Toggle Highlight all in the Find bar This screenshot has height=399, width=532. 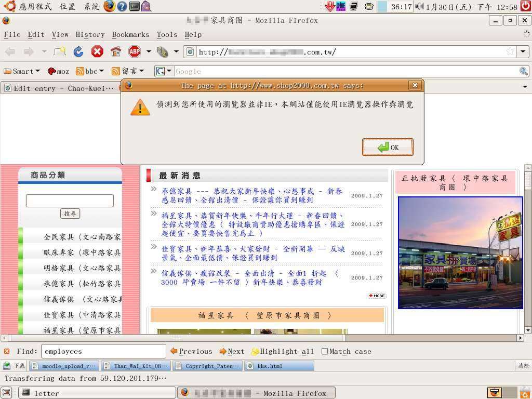click(282, 351)
